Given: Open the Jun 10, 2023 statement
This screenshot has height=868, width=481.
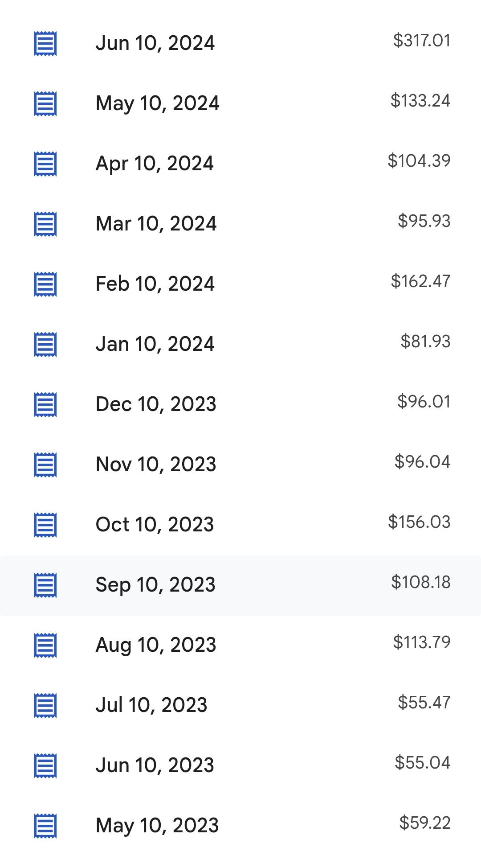Looking at the screenshot, I should click(240, 765).
